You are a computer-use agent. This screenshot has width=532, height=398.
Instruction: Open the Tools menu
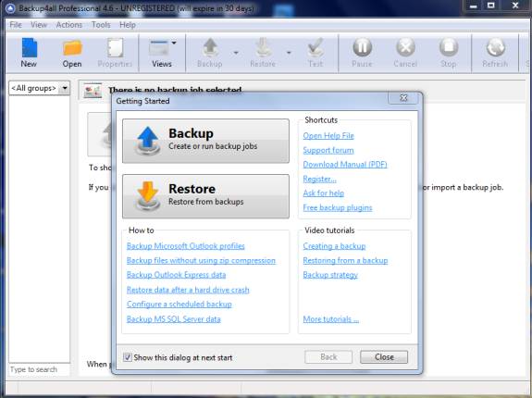click(x=101, y=25)
